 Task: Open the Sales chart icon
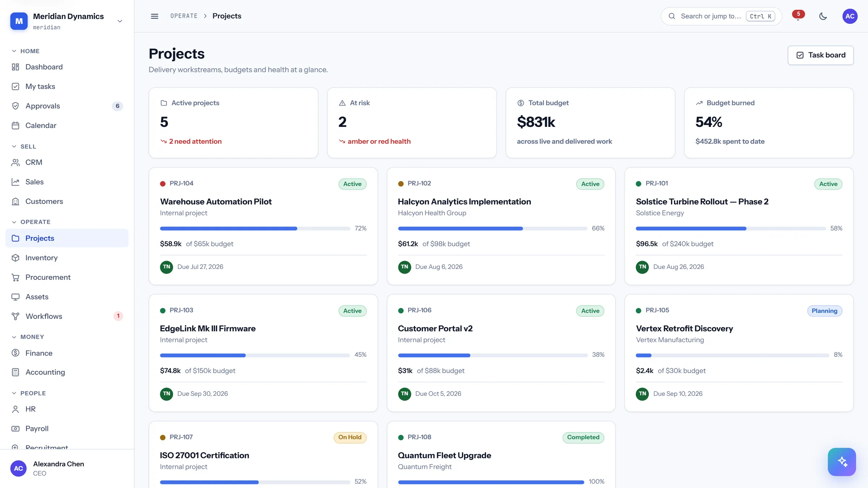15,182
